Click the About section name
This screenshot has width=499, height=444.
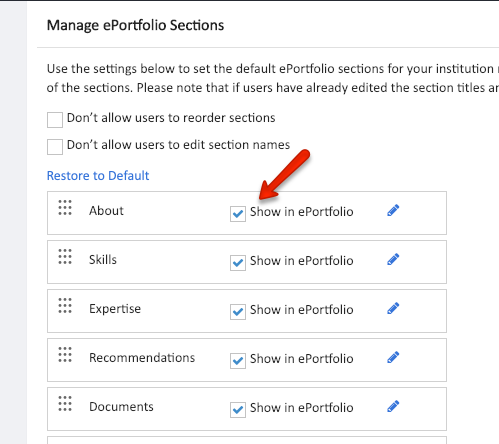[x=106, y=211]
